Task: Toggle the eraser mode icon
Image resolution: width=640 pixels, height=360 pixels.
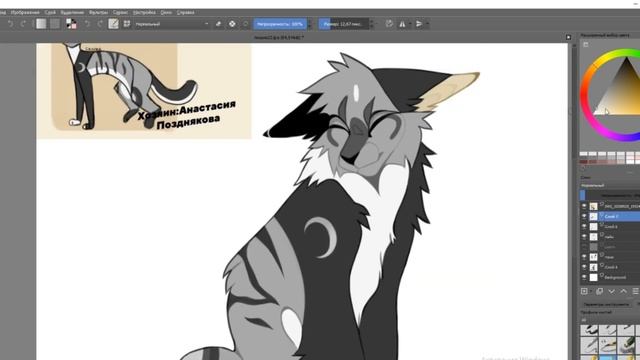Action: pyautogui.click(x=218, y=24)
